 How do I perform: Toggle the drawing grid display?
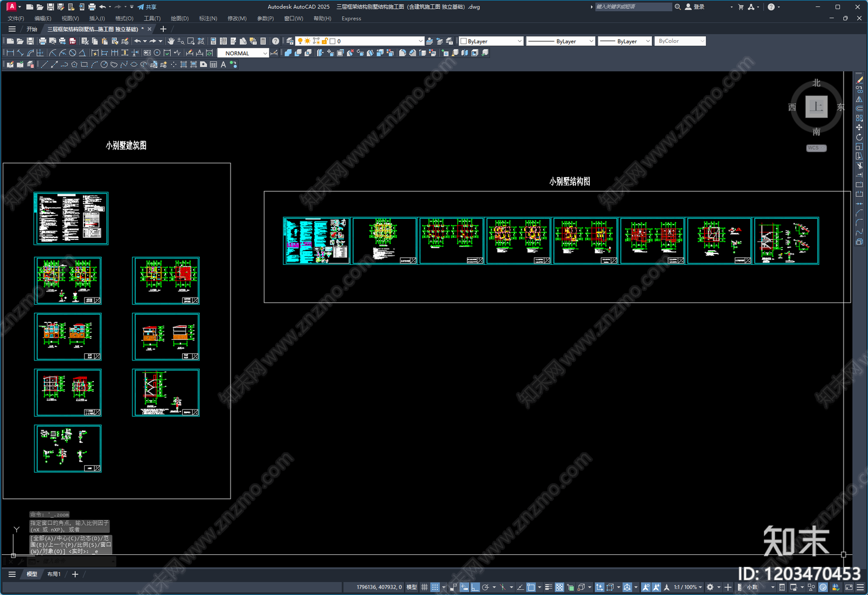click(x=424, y=587)
